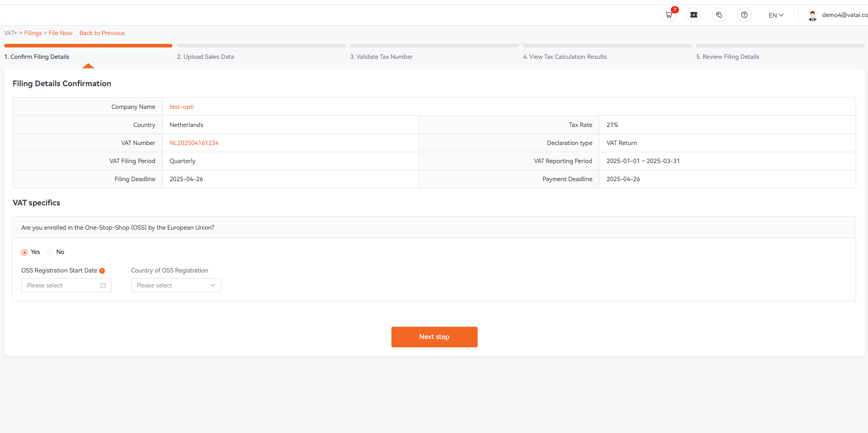Click the VAT+ breadcrumb
868x433 pixels.
point(10,33)
